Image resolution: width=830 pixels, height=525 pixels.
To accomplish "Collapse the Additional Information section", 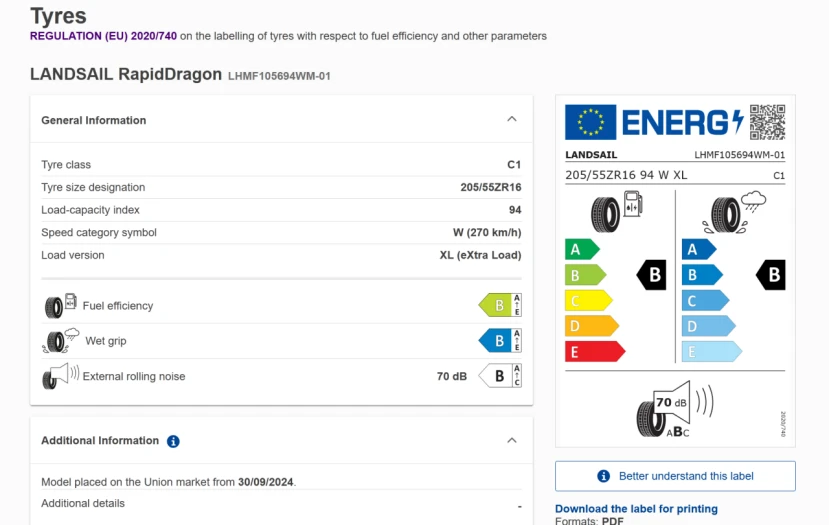I will point(512,441).
